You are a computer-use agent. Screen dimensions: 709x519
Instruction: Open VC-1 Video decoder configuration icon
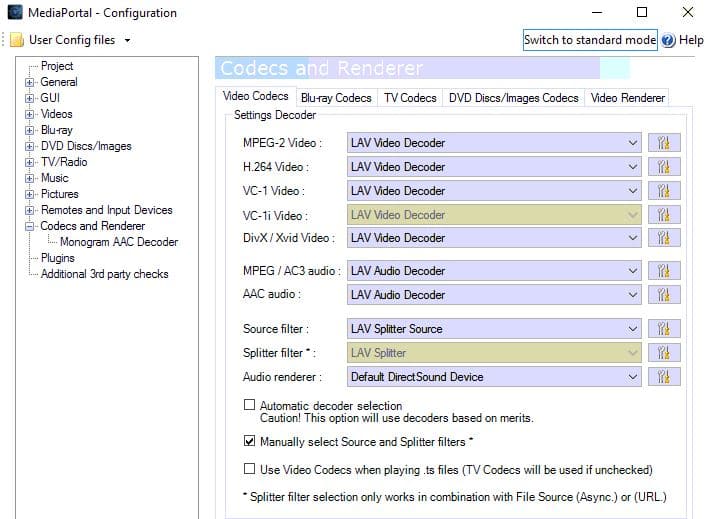[x=663, y=191]
